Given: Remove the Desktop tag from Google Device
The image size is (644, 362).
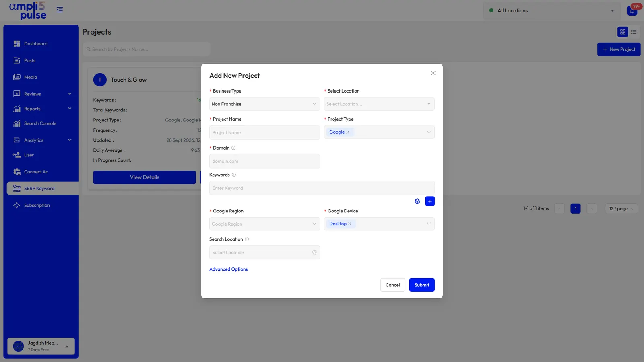Looking at the screenshot, I should click(x=349, y=224).
